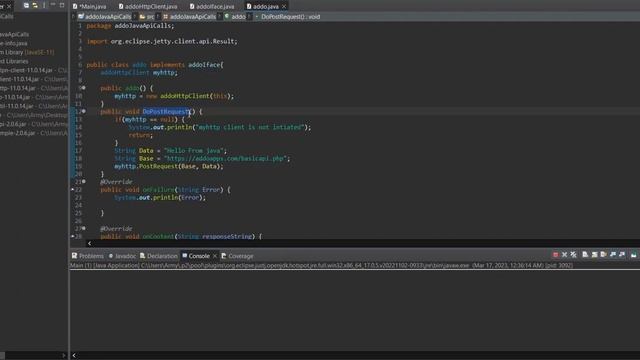Select the module-info.java file entry
640x360 pixels.
coord(13,43)
